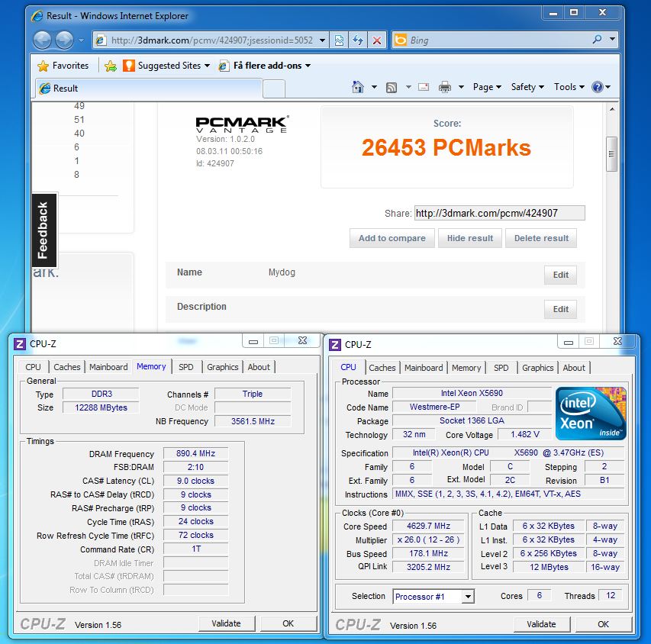Image resolution: width=651 pixels, height=644 pixels.
Task: Expand the Processor #1 selection combo box
Action: pyautogui.click(x=468, y=597)
